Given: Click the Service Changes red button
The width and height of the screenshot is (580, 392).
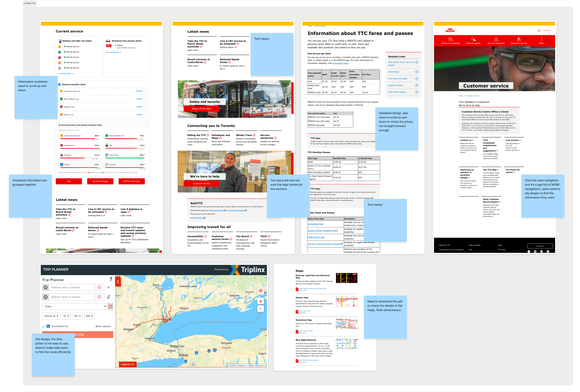Looking at the screenshot, I should click(x=100, y=181).
